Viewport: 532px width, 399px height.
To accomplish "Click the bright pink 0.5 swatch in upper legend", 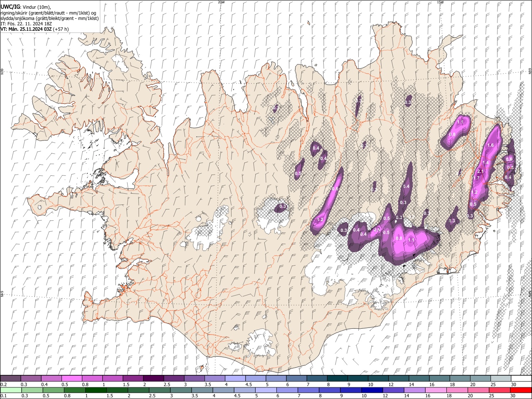I will (x=71, y=379).
